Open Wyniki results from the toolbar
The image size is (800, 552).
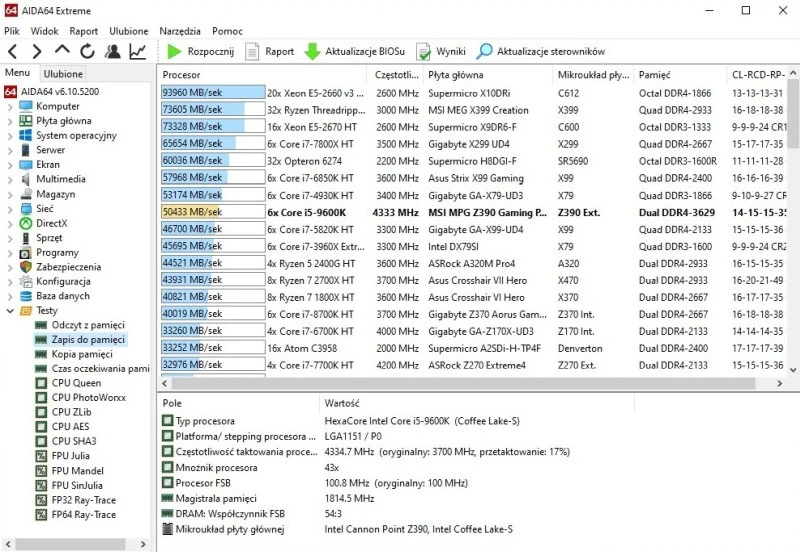coord(441,51)
